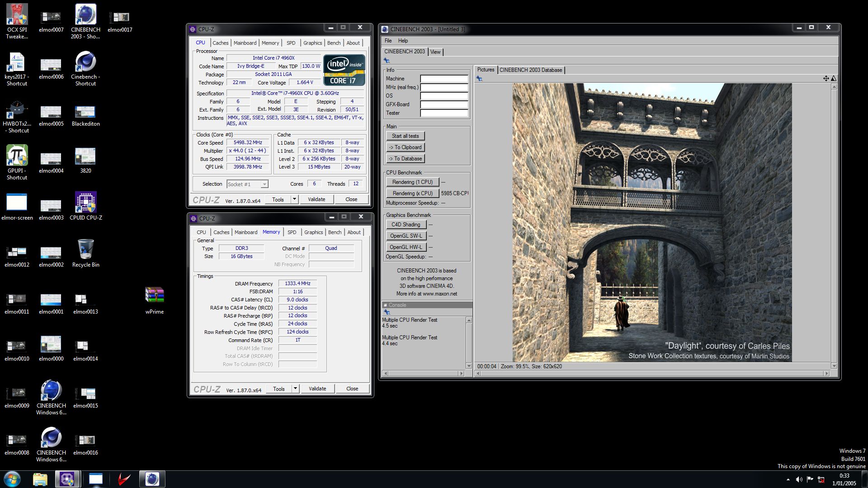Click Tester input field

pos(444,113)
